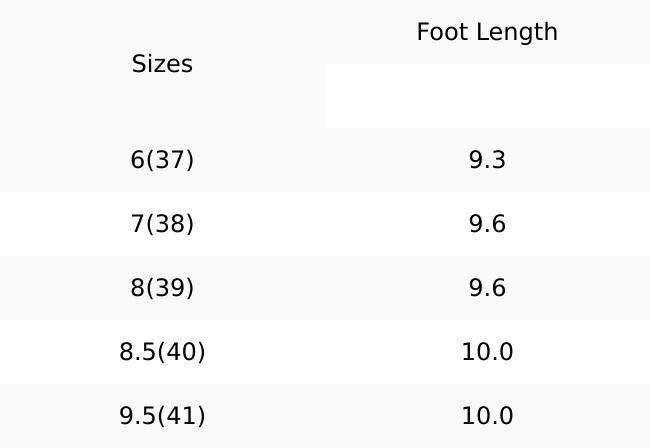This screenshot has width=650, height=448.
Task: Click foot length 9.6 for size 8(39)
Action: 487,288
